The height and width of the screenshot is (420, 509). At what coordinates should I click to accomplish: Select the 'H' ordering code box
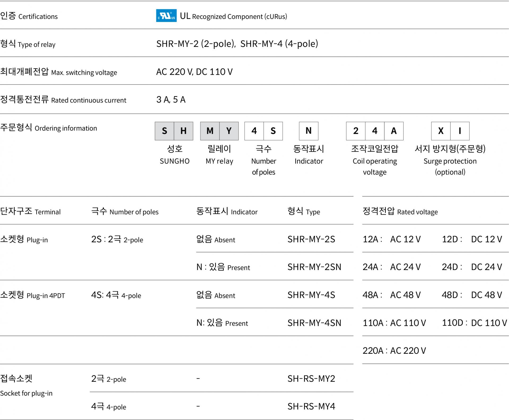(183, 131)
